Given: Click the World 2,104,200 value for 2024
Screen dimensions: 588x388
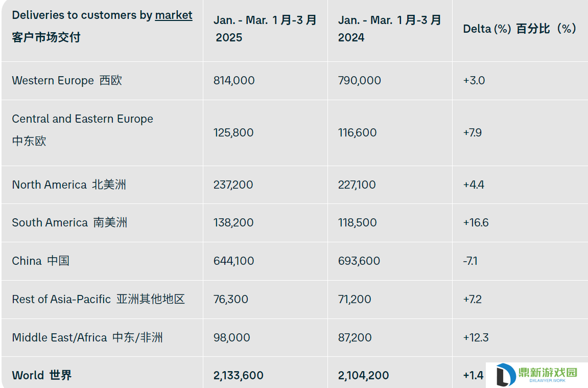Looking at the screenshot, I should click(x=363, y=375).
